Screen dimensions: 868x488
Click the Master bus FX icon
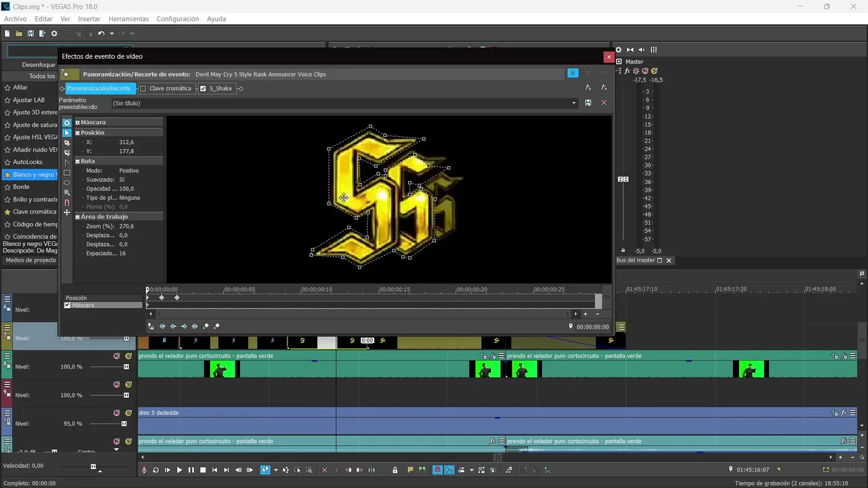click(627, 70)
